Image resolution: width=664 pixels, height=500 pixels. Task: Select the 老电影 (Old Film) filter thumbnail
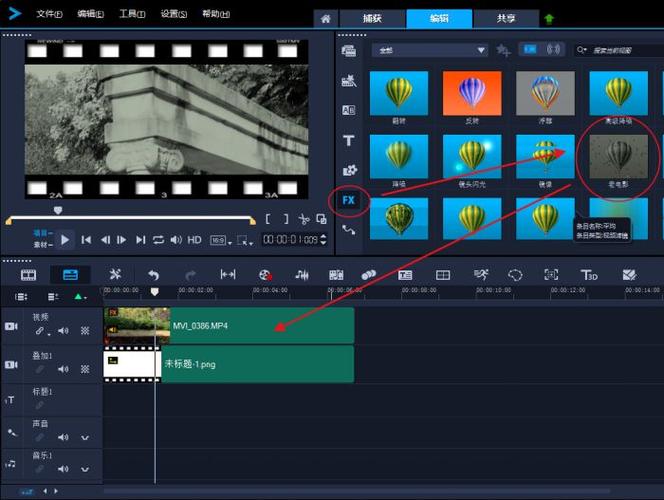619,157
